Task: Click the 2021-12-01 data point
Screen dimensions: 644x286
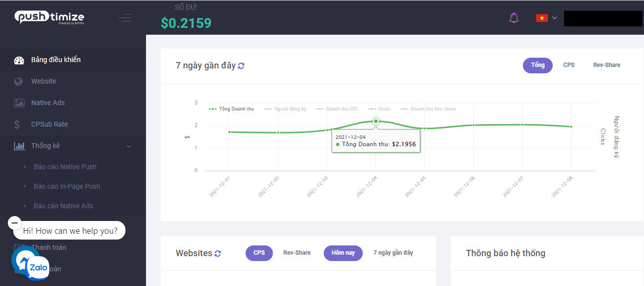Action: click(229, 132)
